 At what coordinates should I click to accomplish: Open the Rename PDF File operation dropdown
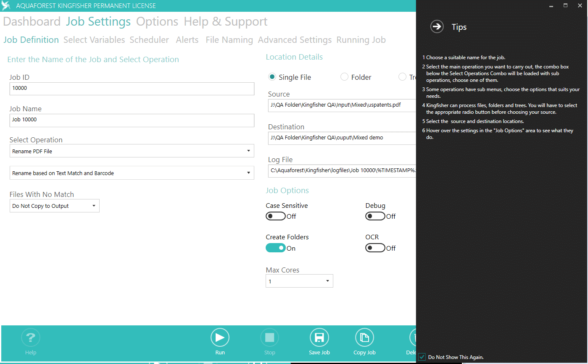point(132,151)
